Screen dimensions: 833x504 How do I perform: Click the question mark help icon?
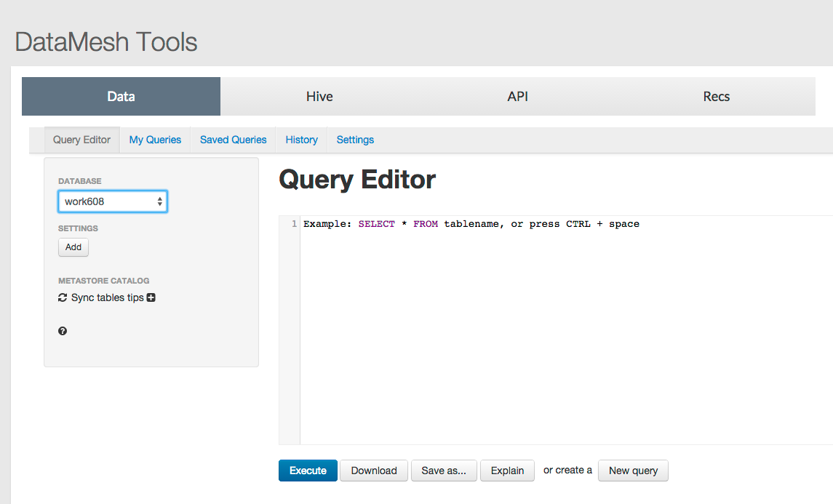[63, 331]
